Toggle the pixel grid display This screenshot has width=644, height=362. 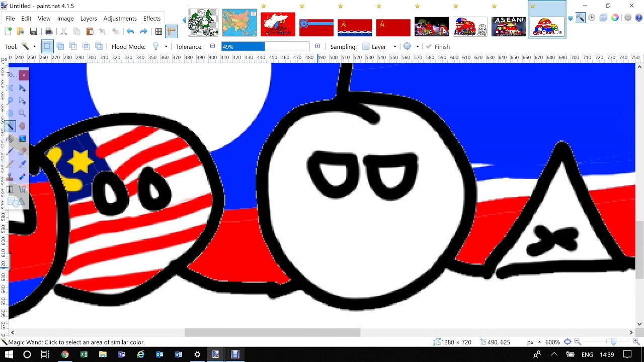tap(158, 31)
